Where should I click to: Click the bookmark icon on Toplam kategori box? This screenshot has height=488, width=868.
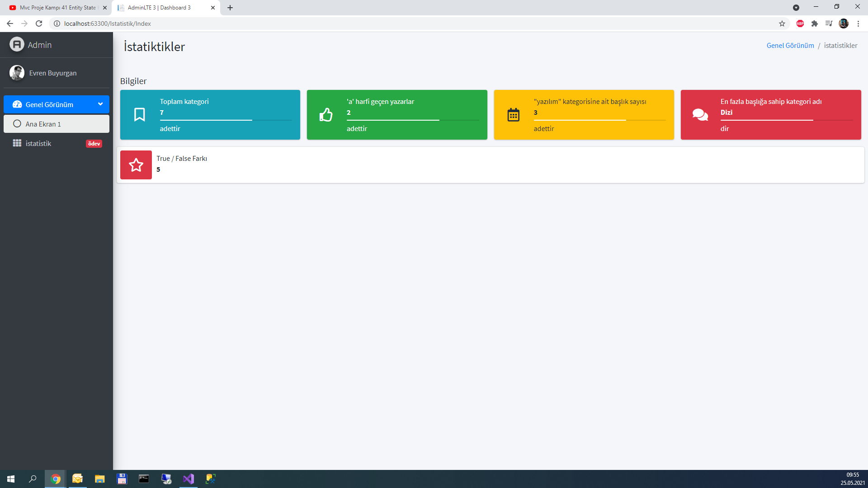[x=140, y=114]
